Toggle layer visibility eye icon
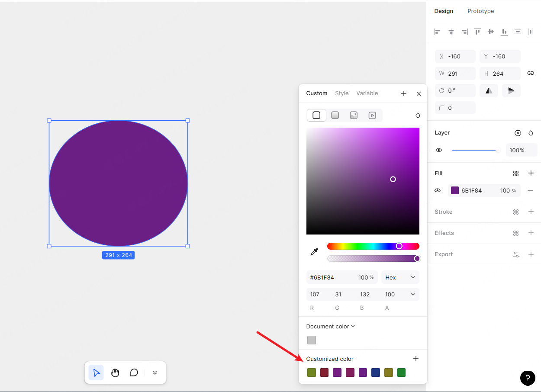 (x=439, y=150)
